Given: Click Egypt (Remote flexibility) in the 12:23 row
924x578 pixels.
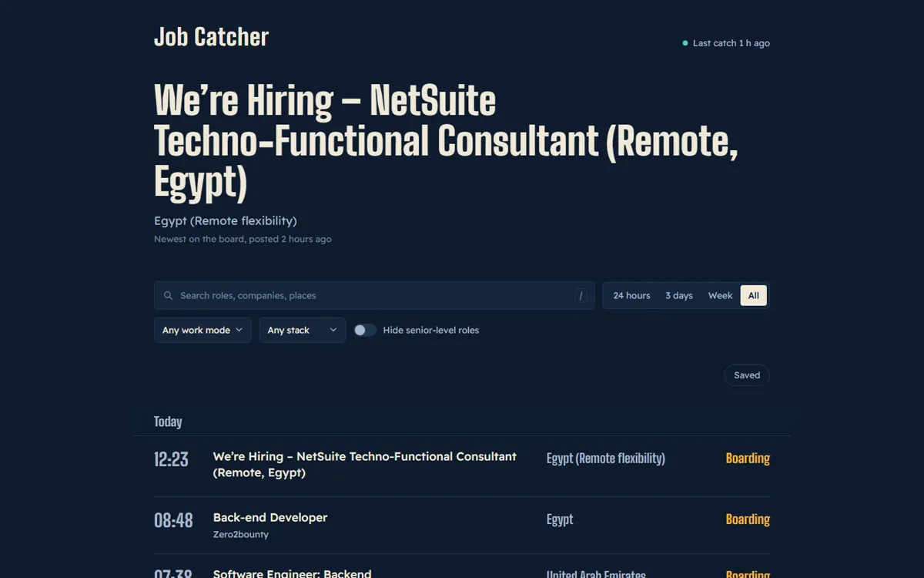Looking at the screenshot, I should (606, 458).
